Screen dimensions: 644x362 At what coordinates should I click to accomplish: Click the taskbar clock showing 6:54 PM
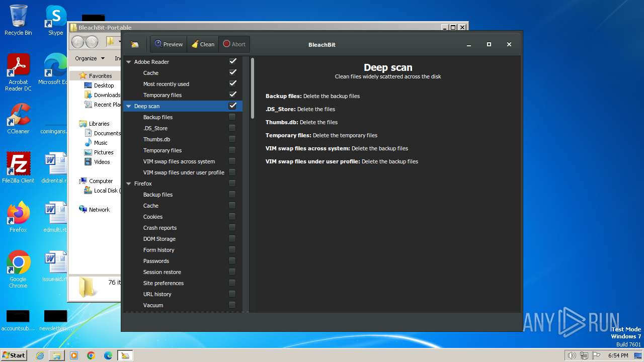pos(618,355)
